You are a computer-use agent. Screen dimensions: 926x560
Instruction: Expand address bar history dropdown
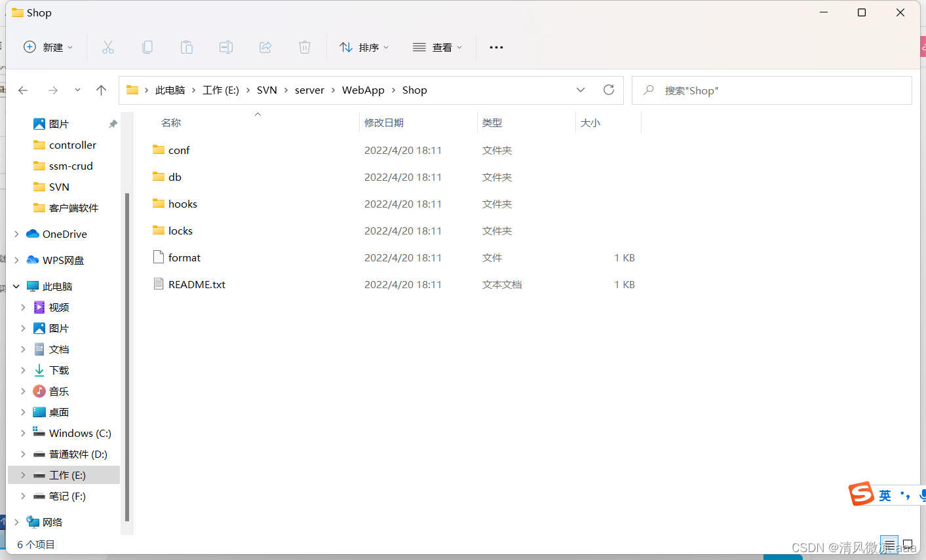[581, 90]
